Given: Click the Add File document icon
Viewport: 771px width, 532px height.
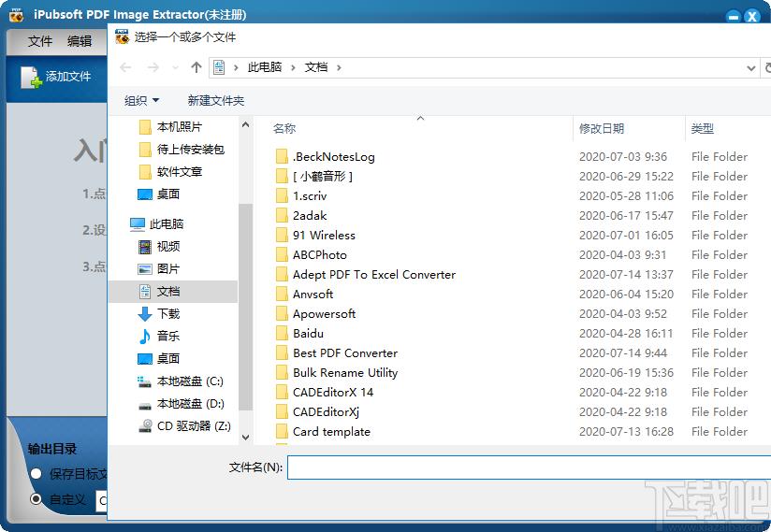Looking at the screenshot, I should point(31,77).
